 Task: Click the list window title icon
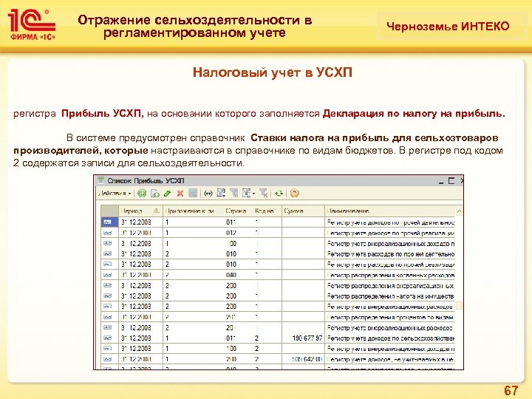[x=100, y=180]
